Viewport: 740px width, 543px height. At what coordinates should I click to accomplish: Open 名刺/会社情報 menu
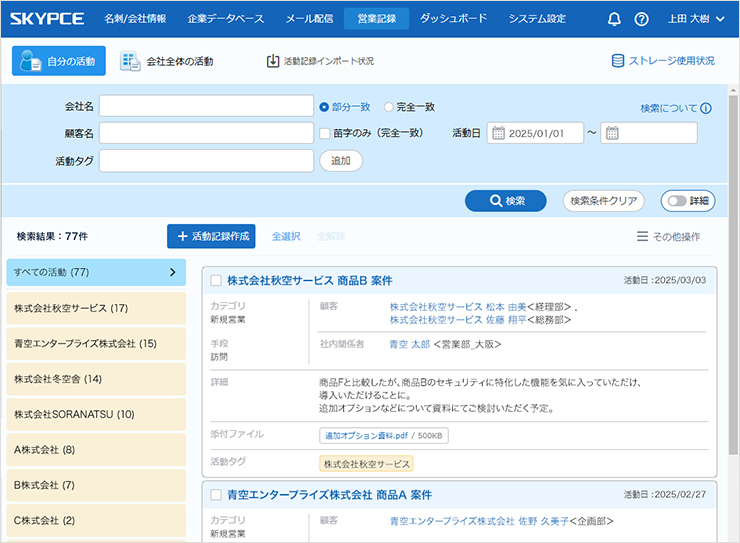tap(135, 19)
